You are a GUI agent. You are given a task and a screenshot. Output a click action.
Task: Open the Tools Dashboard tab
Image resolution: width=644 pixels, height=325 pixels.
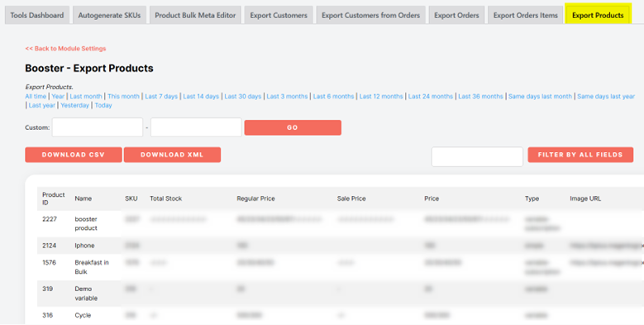click(37, 15)
